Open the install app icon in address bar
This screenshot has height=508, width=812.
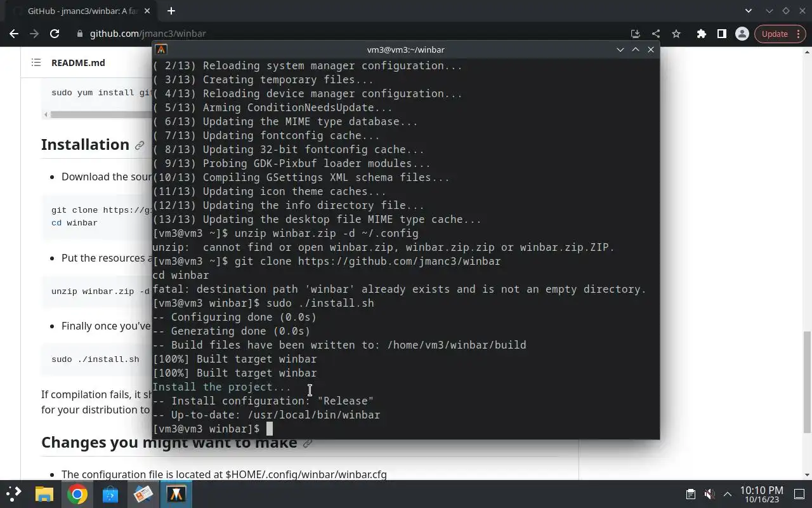click(636, 34)
